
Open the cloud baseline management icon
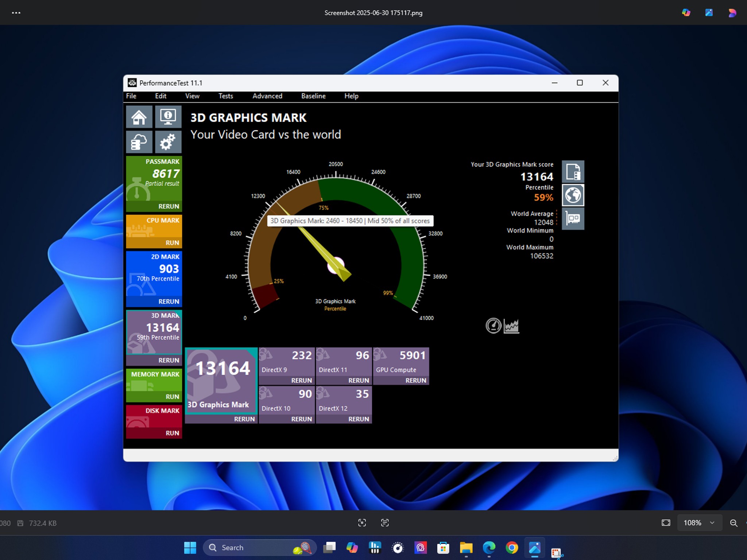139,141
